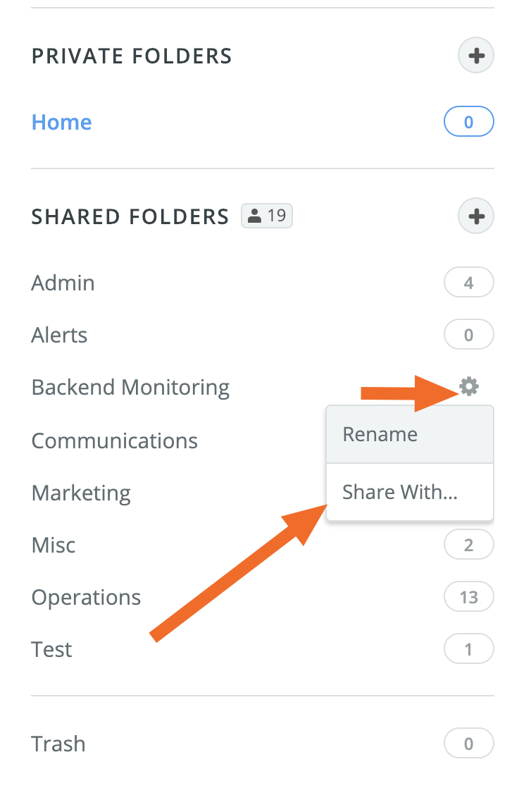Open the Communications folder
The image size is (531, 812).
pos(115,441)
